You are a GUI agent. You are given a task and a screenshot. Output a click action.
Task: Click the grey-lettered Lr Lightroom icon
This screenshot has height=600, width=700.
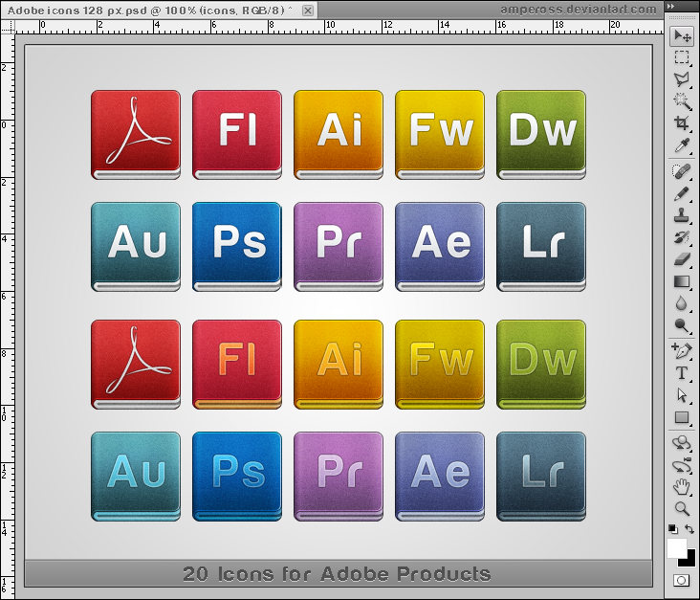coord(541,477)
